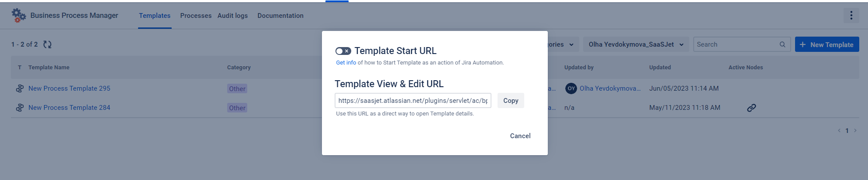Sort by Template Name column header
The image size is (868, 180).
coord(49,68)
